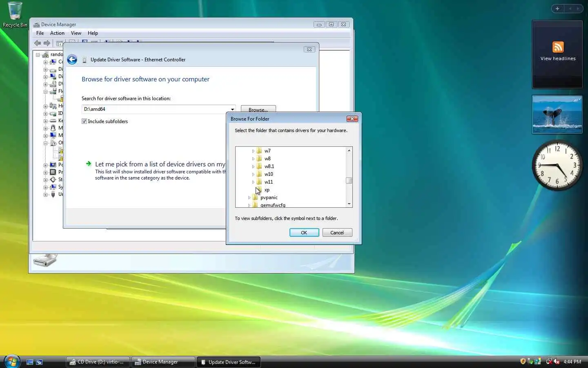Viewport: 588px width, 368px height.
Task: Click the whale picture slideshow gadget
Action: tap(557, 115)
